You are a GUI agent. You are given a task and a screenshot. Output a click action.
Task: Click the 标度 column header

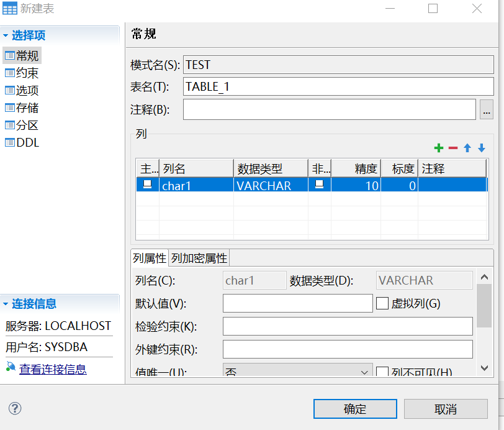tap(399, 168)
